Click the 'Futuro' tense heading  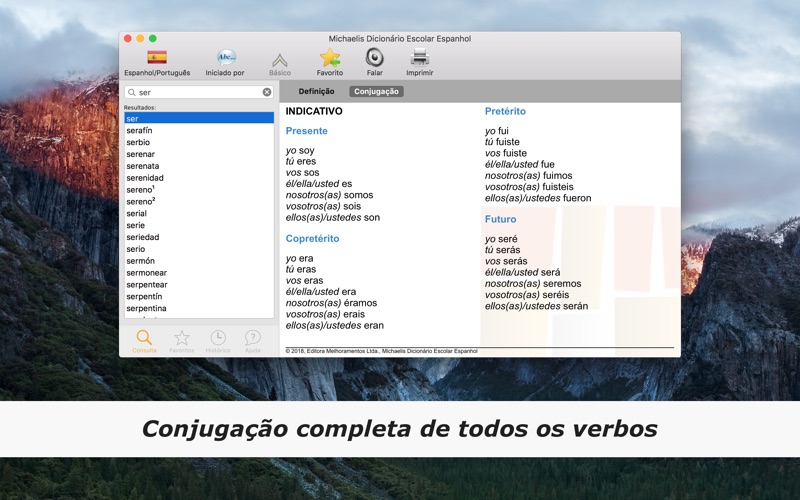coord(501,219)
